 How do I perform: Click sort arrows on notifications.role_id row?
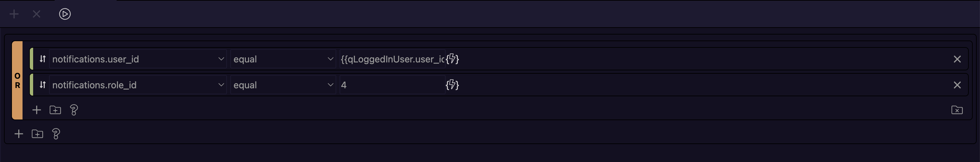pos(43,85)
